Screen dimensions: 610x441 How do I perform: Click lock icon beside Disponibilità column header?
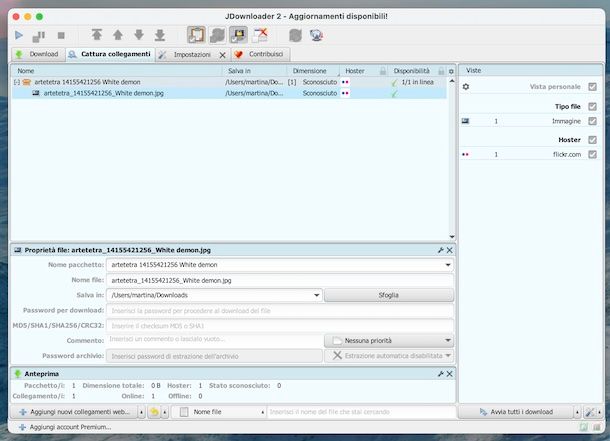[441, 71]
